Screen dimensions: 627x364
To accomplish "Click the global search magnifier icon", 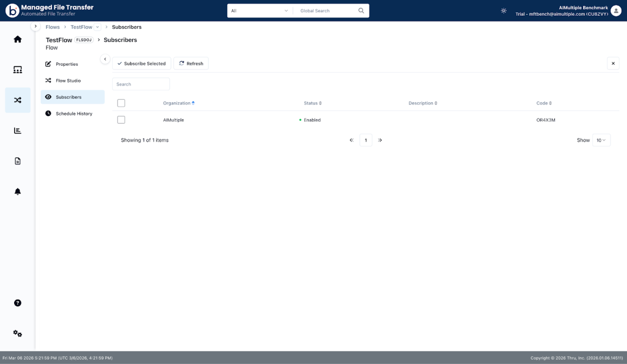I will pos(361,10).
